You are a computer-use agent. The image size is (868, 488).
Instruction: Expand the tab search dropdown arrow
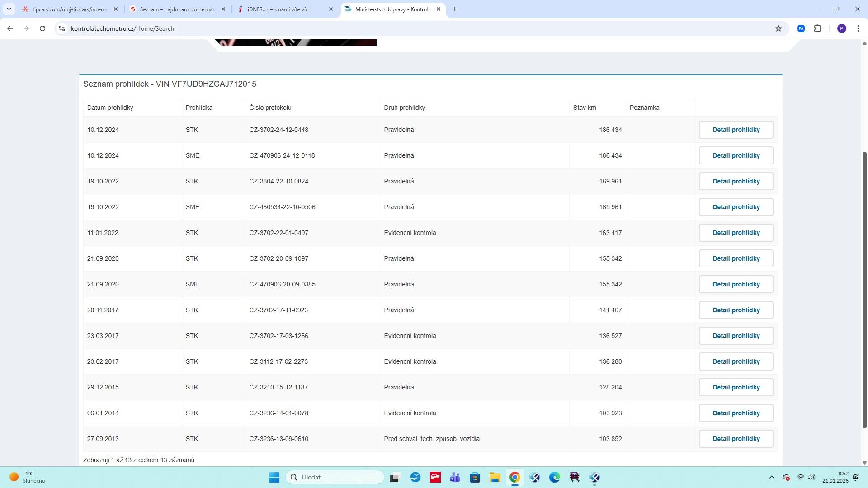(9, 9)
